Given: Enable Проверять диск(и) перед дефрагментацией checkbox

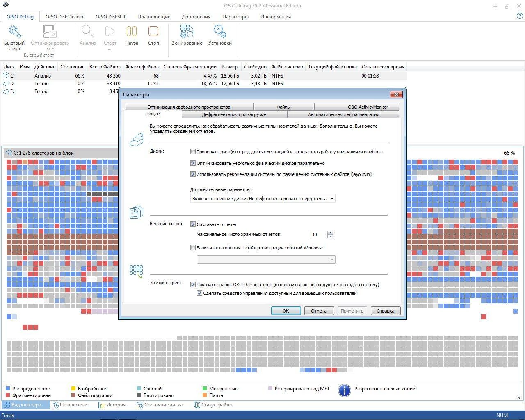Looking at the screenshot, I should coord(193,152).
